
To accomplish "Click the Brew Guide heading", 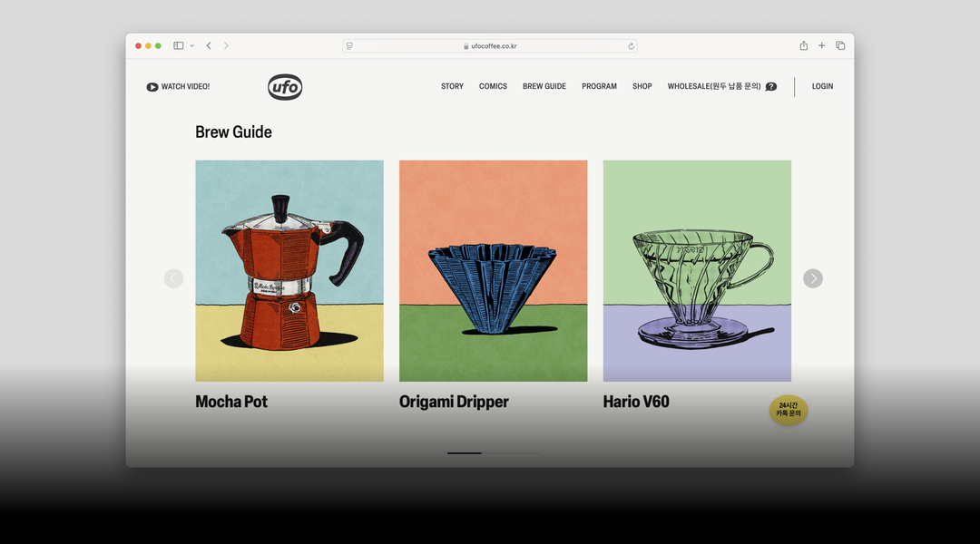I will click(233, 131).
